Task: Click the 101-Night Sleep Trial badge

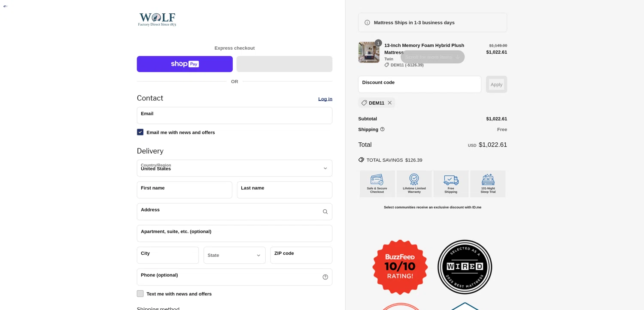Action: pos(488,184)
